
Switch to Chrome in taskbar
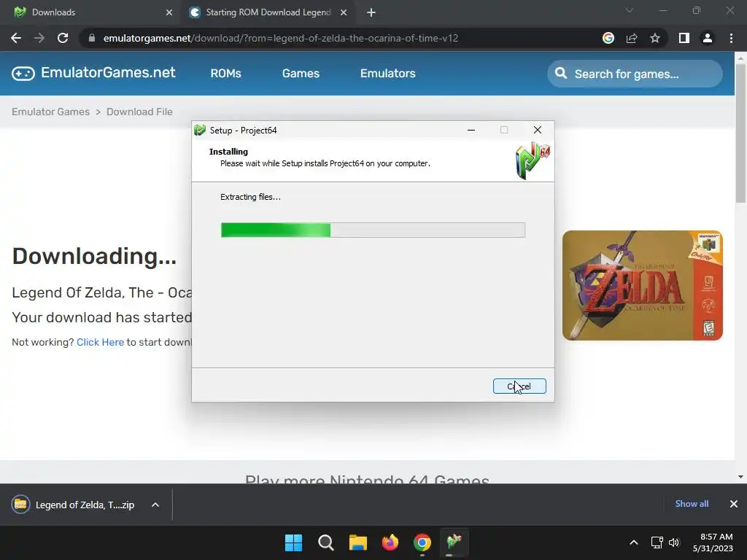(x=422, y=542)
